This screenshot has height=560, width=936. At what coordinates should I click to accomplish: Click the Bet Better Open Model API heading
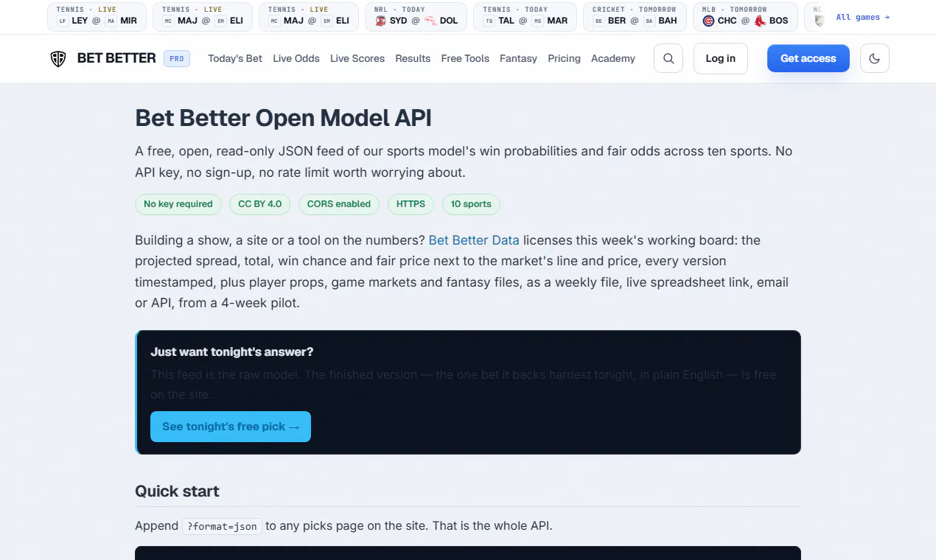[283, 118]
